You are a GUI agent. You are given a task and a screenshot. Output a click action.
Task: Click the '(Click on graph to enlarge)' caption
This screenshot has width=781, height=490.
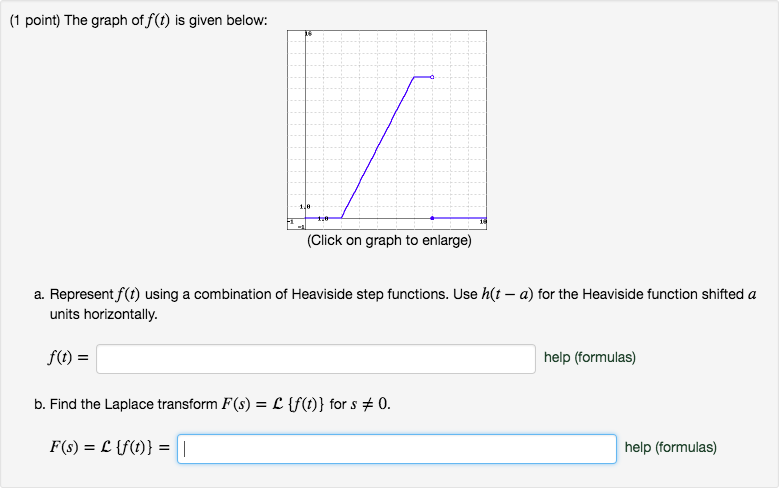coord(389,241)
